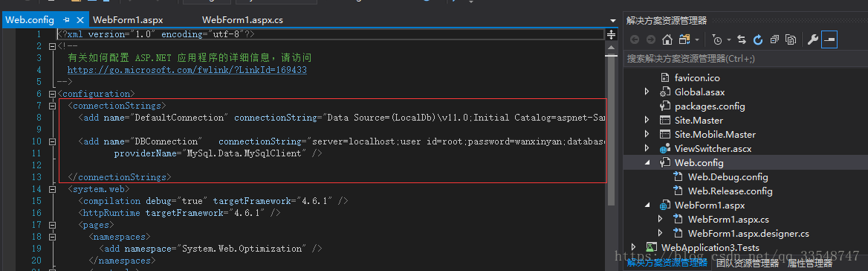Expand the Site.Master tree node
The height and width of the screenshot is (271, 868).
pyautogui.click(x=647, y=120)
